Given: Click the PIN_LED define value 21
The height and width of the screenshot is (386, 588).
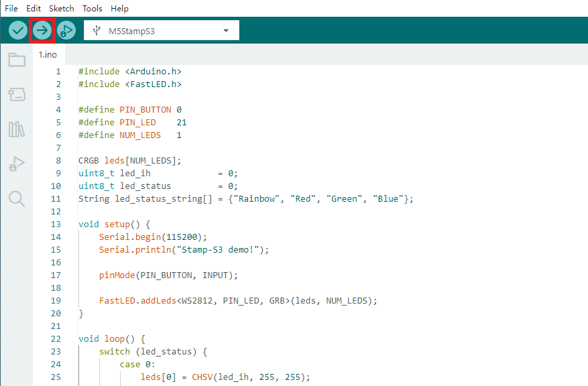Looking at the screenshot, I should point(182,122).
